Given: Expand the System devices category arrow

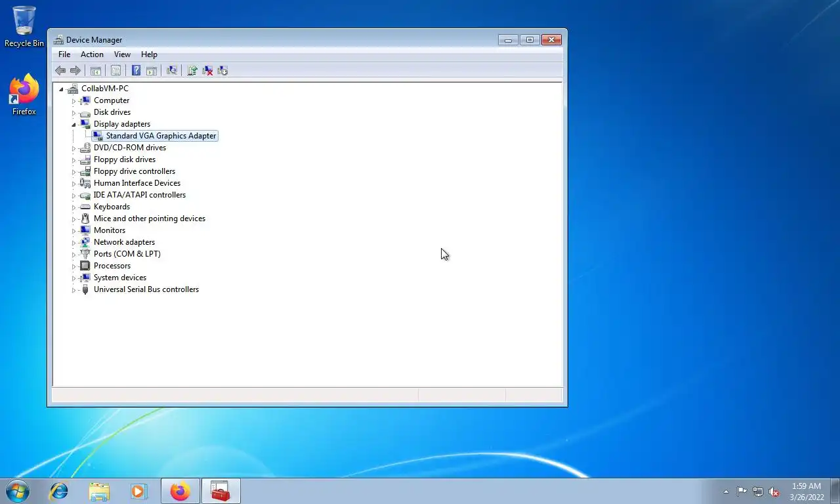Looking at the screenshot, I should (x=73, y=278).
